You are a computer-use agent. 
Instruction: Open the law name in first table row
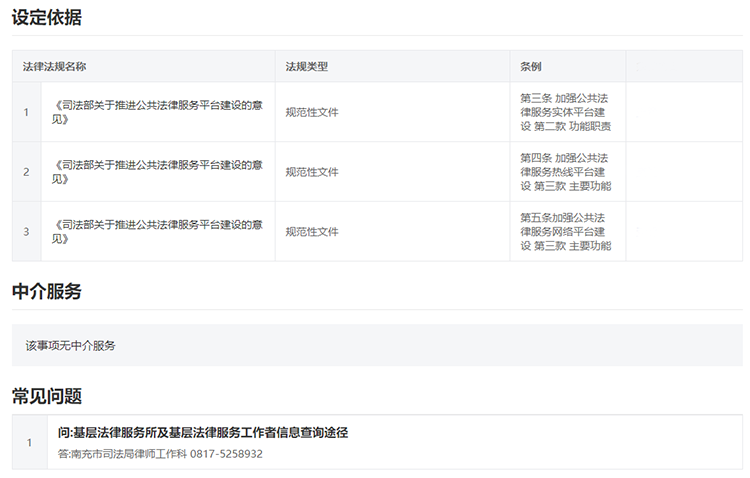157,112
